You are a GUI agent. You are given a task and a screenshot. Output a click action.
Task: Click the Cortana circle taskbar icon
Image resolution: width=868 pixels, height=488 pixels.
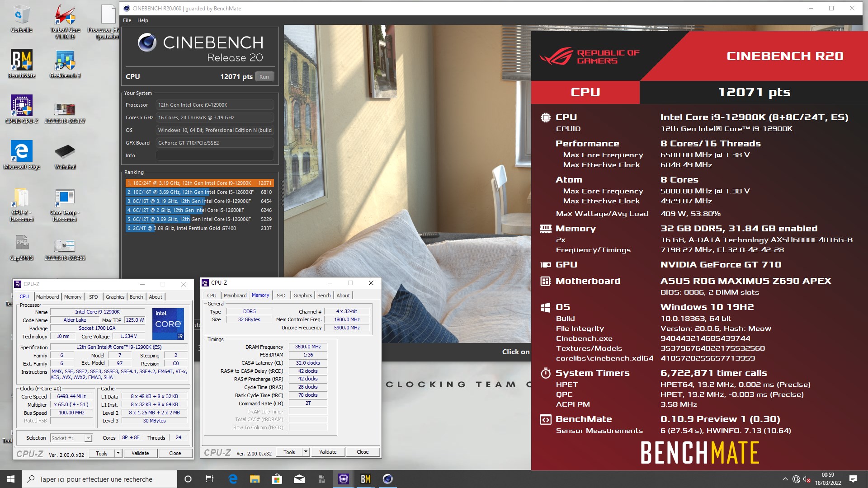pos(188,479)
